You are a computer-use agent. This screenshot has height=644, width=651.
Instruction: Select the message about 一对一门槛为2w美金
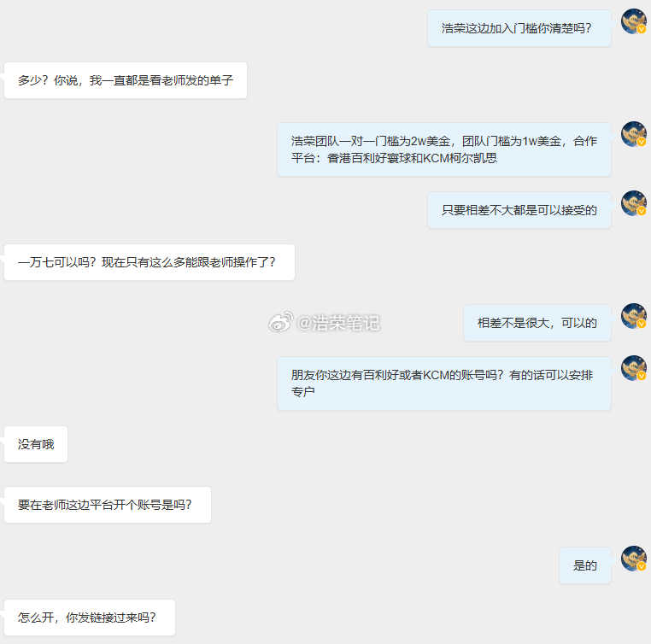[x=444, y=149]
